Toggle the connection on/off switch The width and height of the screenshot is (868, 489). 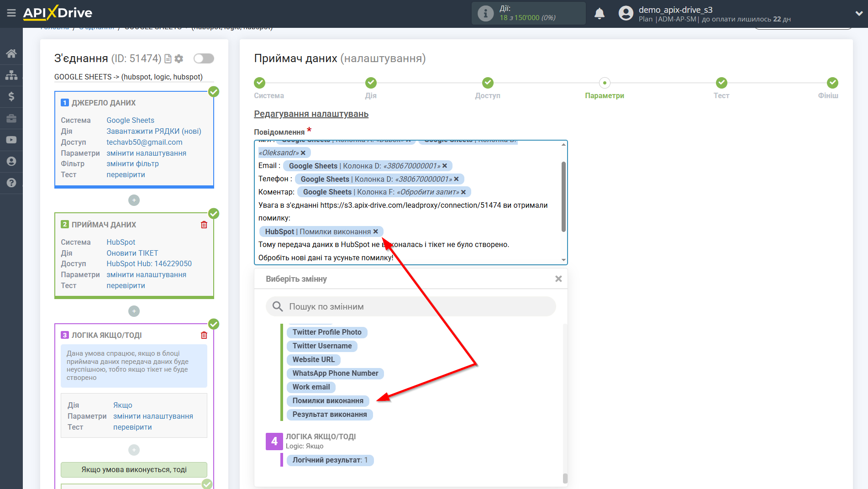204,58
